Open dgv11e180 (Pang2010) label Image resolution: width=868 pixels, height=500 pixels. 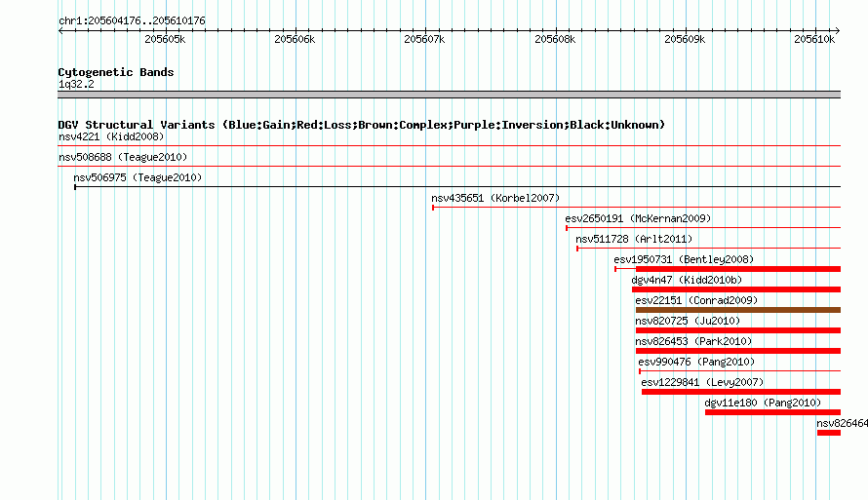[763, 403]
